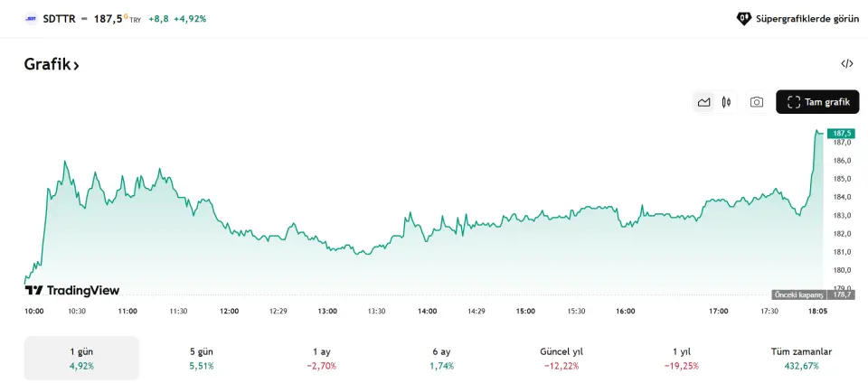Open the Süpergrafiklerde görün link
The height and width of the screenshot is (383, 868).
tap(807, 18)
